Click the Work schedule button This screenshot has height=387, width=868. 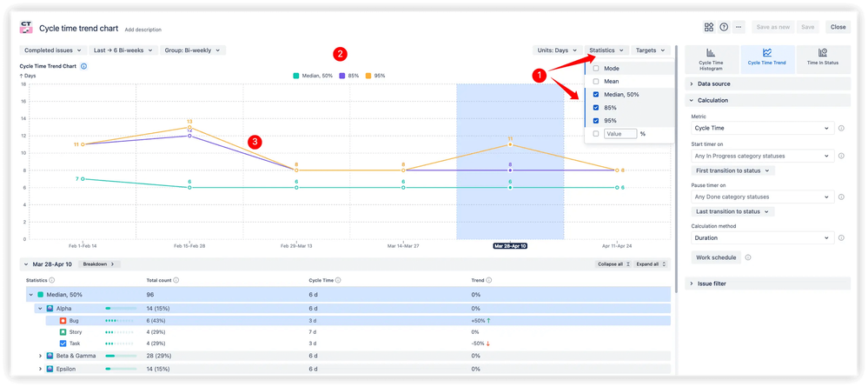click(x=716, y=257)
